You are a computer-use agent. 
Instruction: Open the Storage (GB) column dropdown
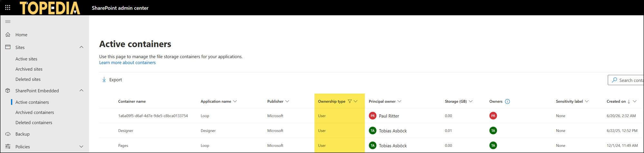471,101
